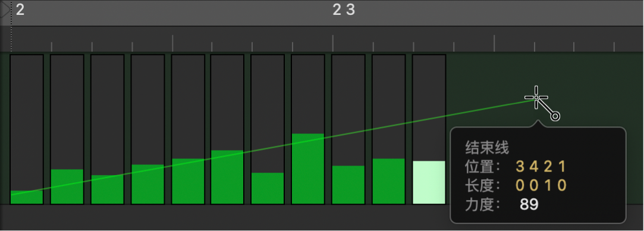The image size is (644, 231).
Task: Select the tenth green velocity bar
Action: coord(388,181)
